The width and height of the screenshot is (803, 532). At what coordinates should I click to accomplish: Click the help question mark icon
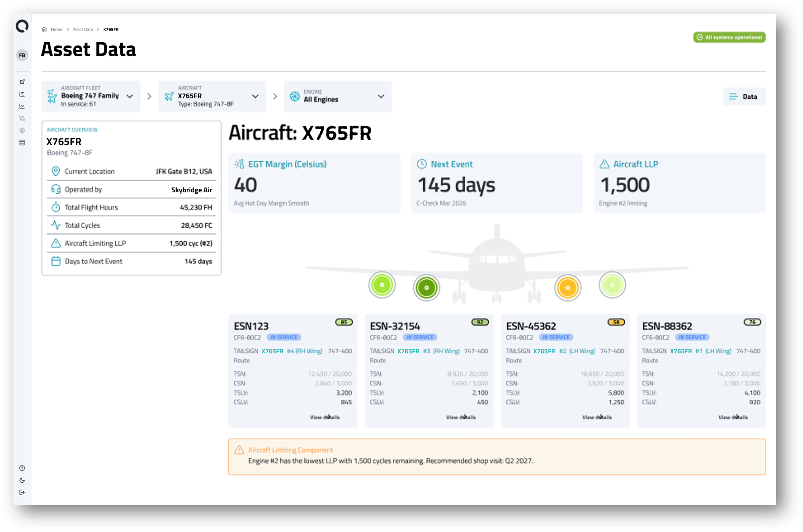pos(22,468)
